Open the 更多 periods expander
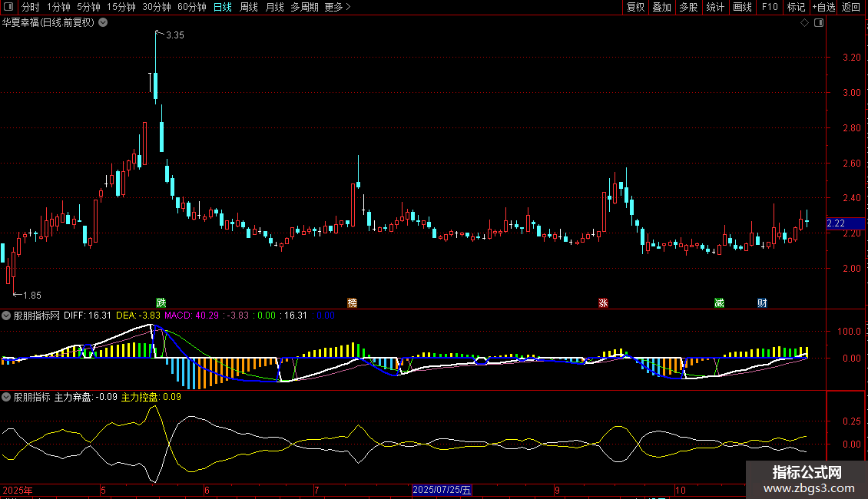 [337, 8]
